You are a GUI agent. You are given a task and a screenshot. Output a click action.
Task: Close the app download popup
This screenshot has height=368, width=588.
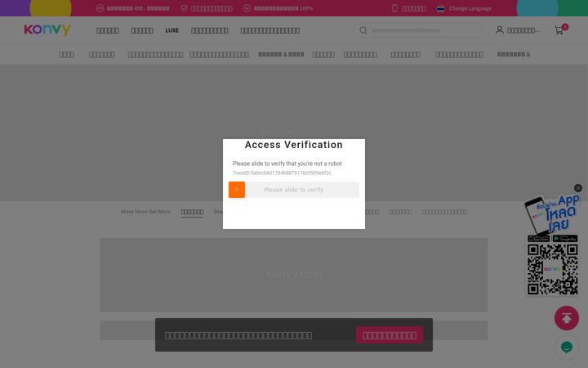[x=578, y=188]
